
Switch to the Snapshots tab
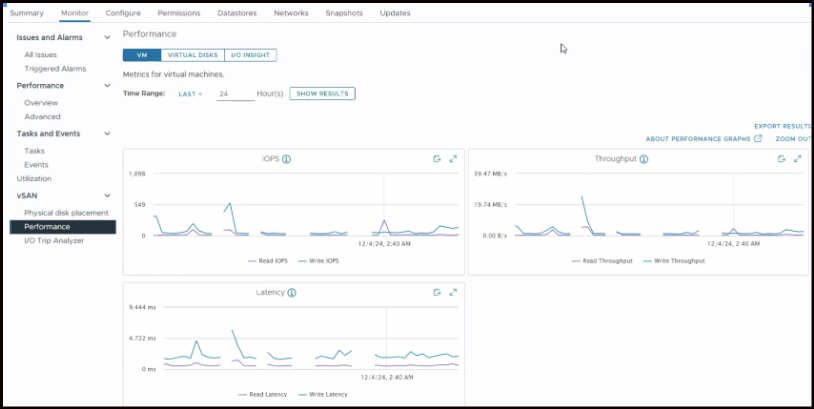pyautogui.click(x=344, y=13)
